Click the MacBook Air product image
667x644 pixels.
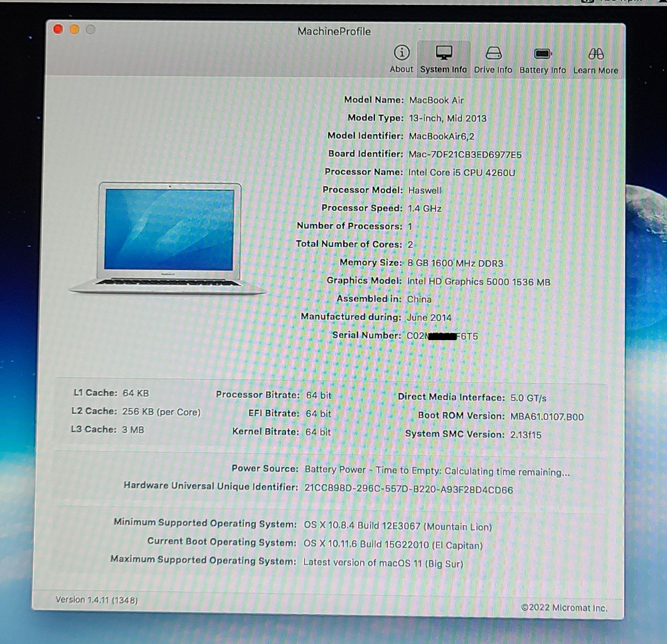click(169, 237)
